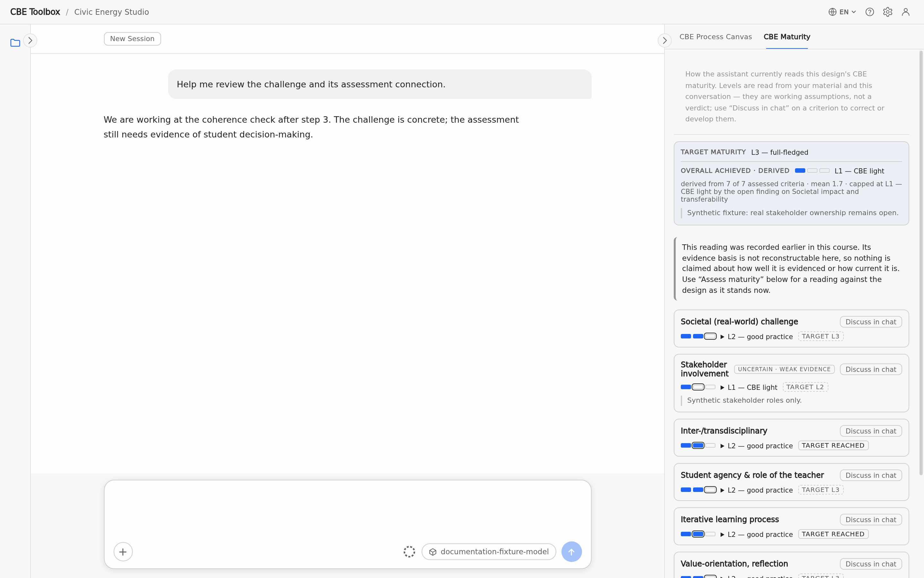The image size is (924, 578).
Task: Switch to CBE Process Canvas tab
Action: [x=715, y=37]
